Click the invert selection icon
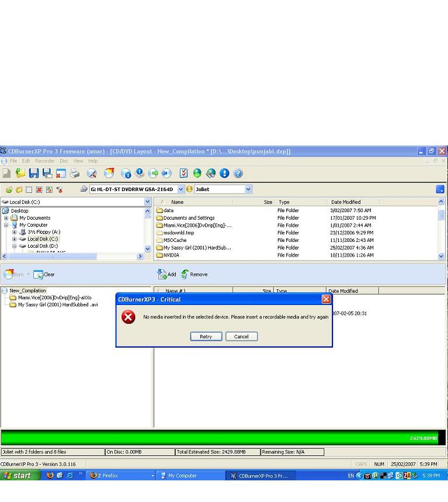 [x=49, y=189]
